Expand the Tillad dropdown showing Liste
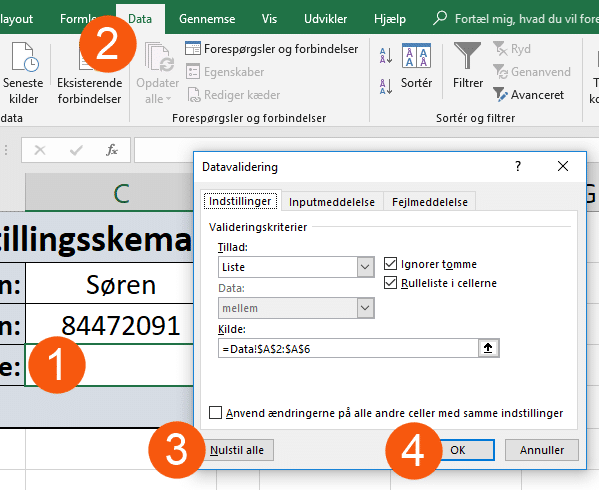 [365, 267]
